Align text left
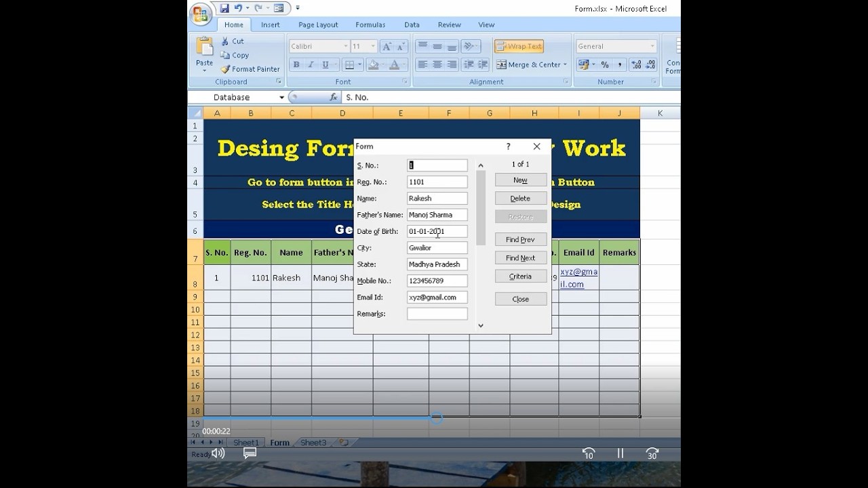 point(422,65)
